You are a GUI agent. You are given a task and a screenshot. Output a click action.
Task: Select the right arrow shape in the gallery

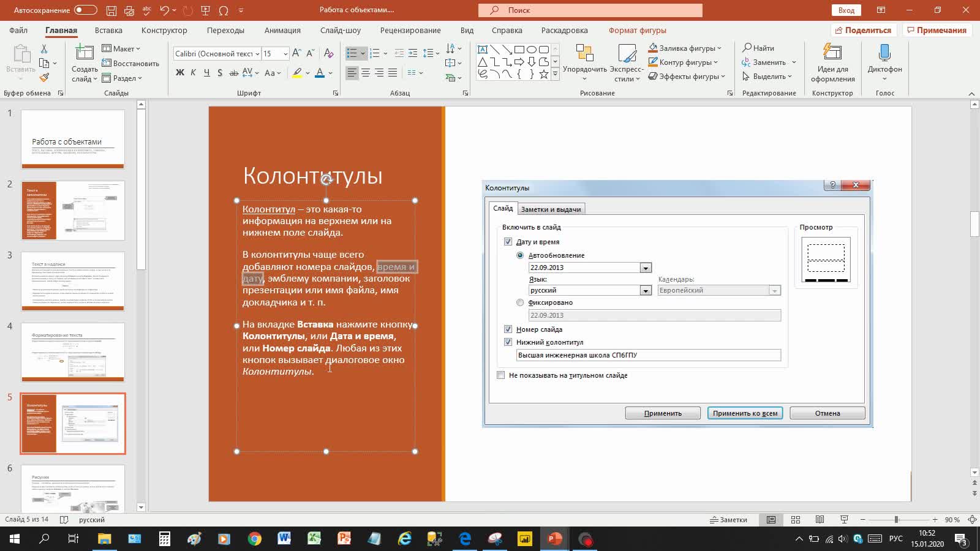tap(519, 62)
